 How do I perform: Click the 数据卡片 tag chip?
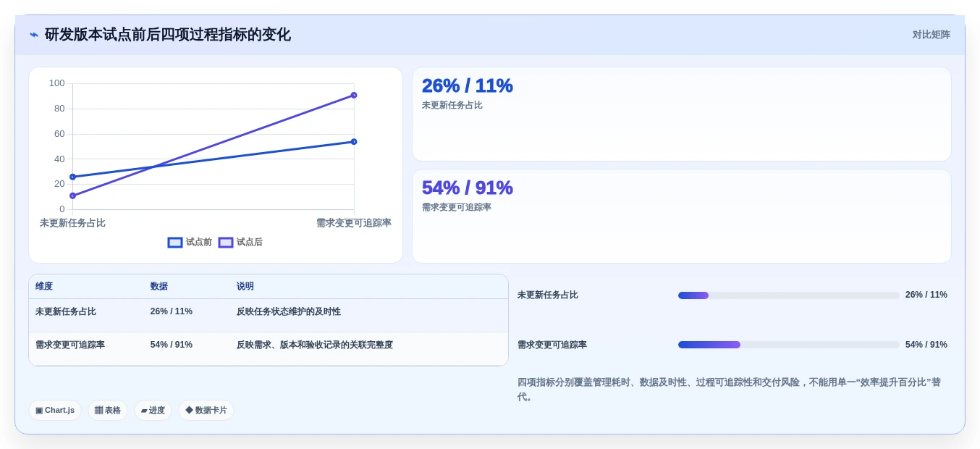(206, 411)
